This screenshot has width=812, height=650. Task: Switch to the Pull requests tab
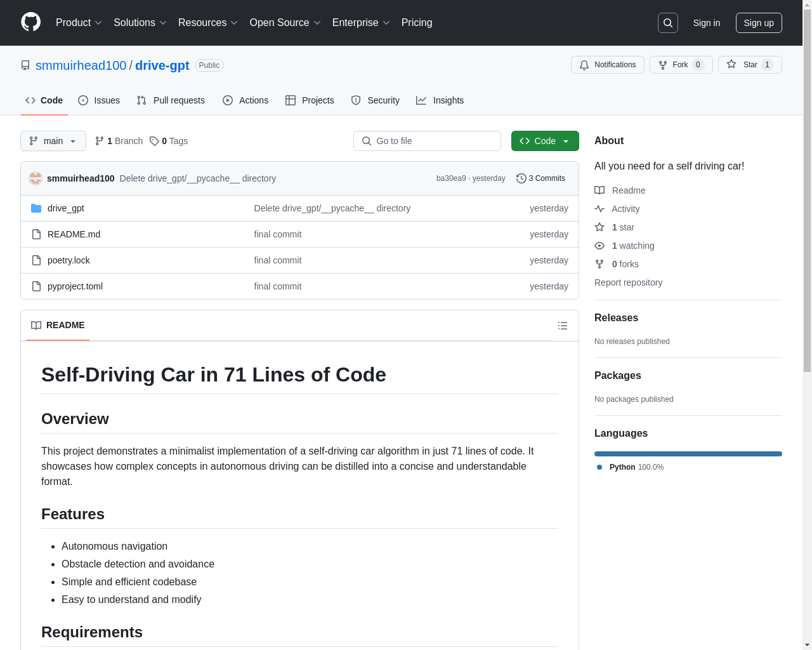(171, 100)
